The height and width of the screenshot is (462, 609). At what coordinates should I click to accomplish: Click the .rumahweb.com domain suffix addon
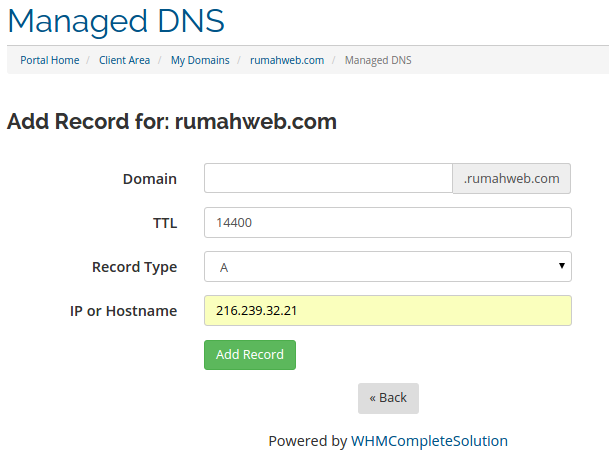(512, 178)
